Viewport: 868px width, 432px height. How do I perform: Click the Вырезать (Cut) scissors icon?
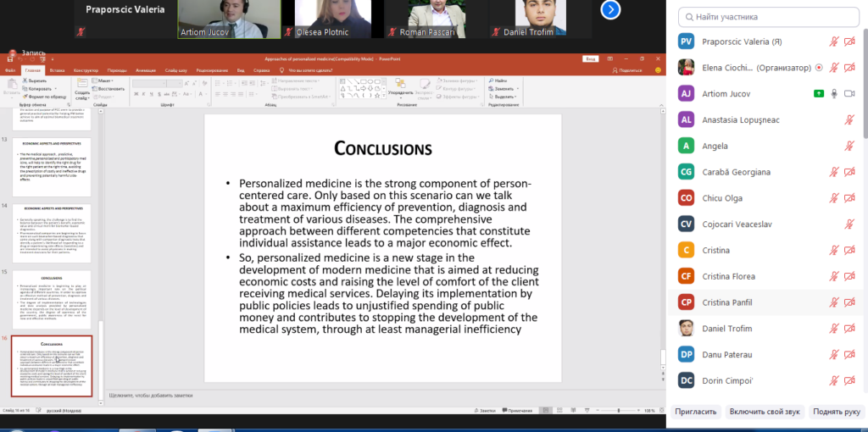25,80
